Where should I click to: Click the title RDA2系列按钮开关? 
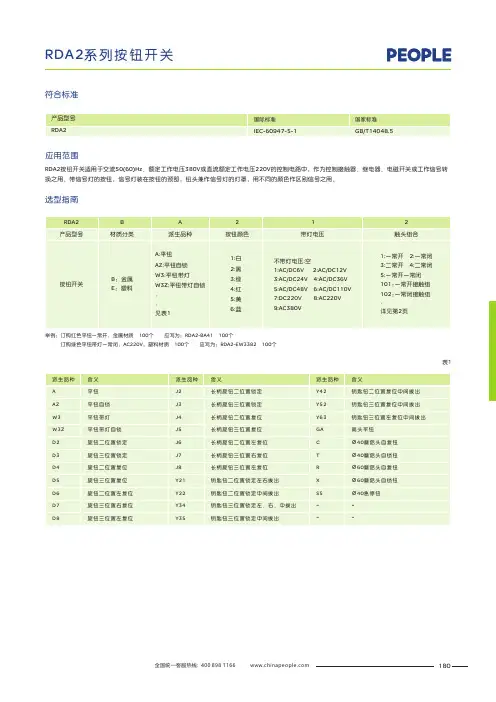(x=109, y=55)
